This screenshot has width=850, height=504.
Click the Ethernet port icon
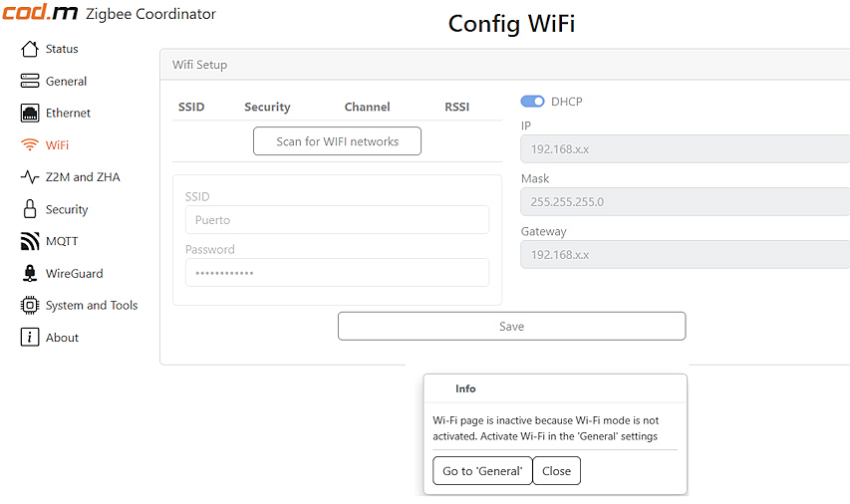tap(30, 113)
